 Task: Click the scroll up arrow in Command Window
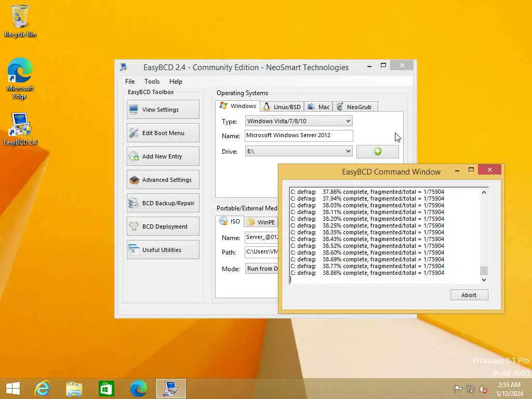point(484,192)
